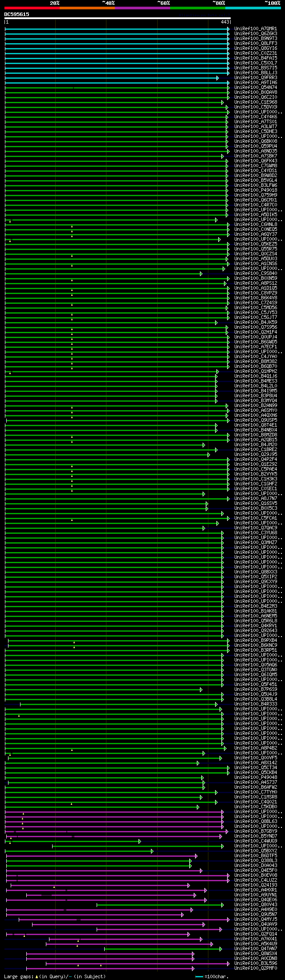Select label UniRef100_Q16SV5

click(256, 504)
